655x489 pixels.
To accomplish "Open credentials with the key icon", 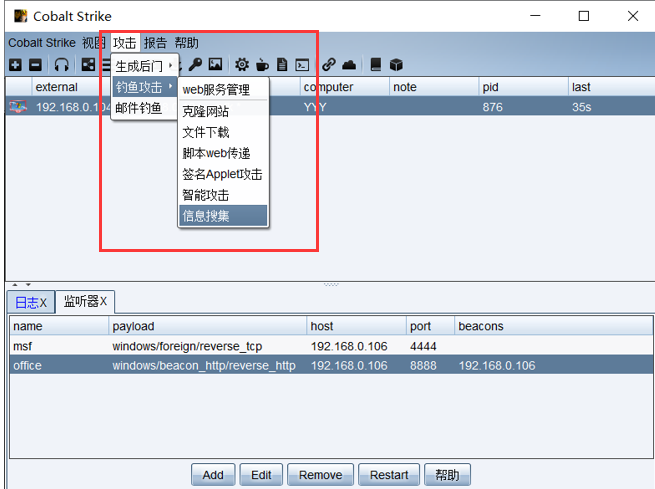I will tap(195, 65).
